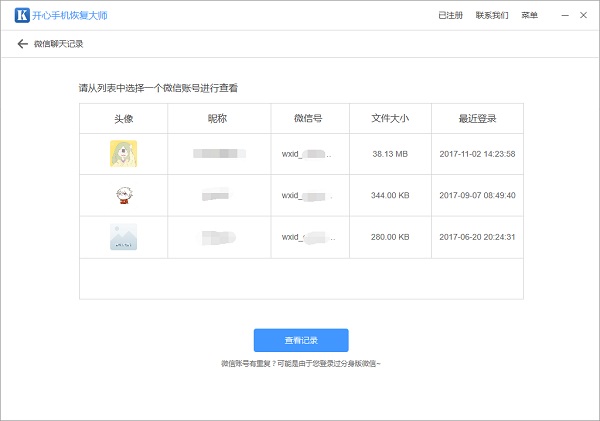Click the 微信聊天记录 back label

pos(59,44)
